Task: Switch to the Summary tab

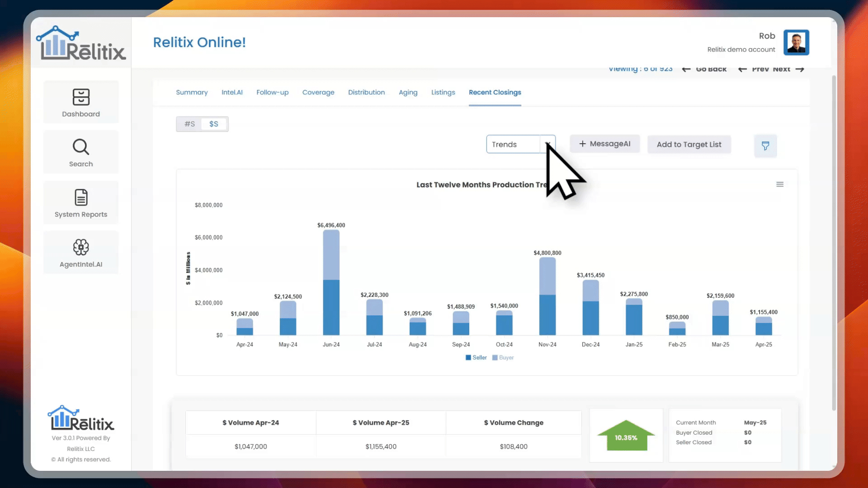Action: pyautogui.click(x=192, y=92)
